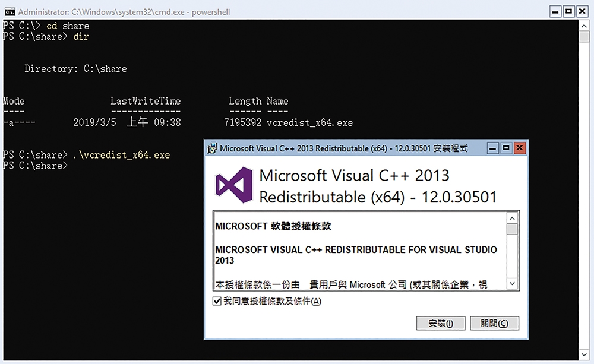
Task: Click the license text scrollbar thumb
Action: coord(512,229)
